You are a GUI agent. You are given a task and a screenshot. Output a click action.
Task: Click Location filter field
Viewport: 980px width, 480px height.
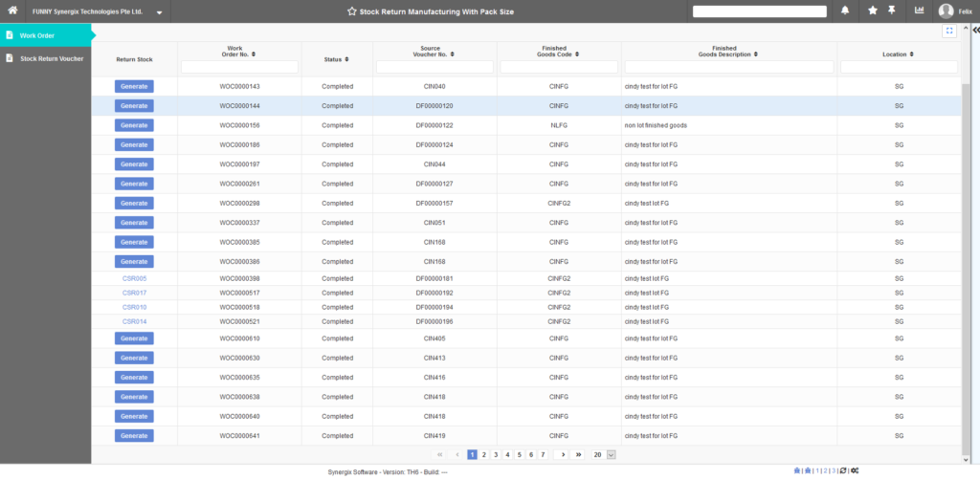click(899, 67)
